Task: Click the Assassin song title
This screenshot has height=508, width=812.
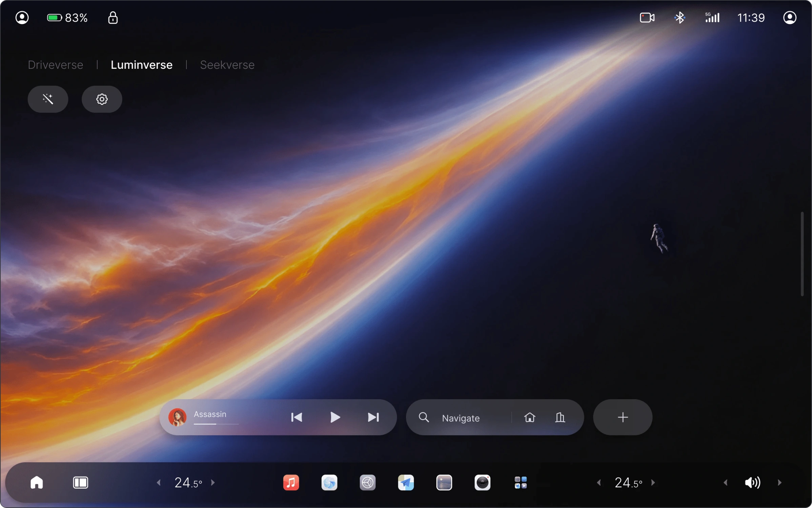Action: pyautogui.click(x=210, y=414)
